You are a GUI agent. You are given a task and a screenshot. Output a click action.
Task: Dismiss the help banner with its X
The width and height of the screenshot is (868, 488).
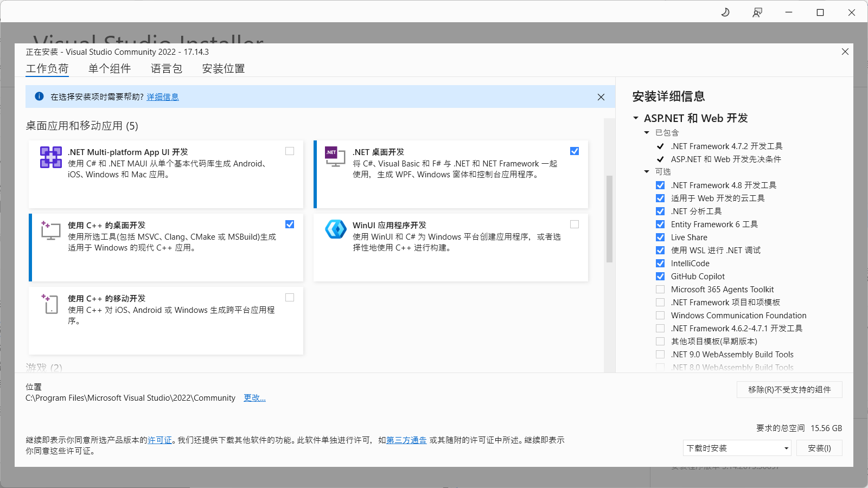coord(601,97)
